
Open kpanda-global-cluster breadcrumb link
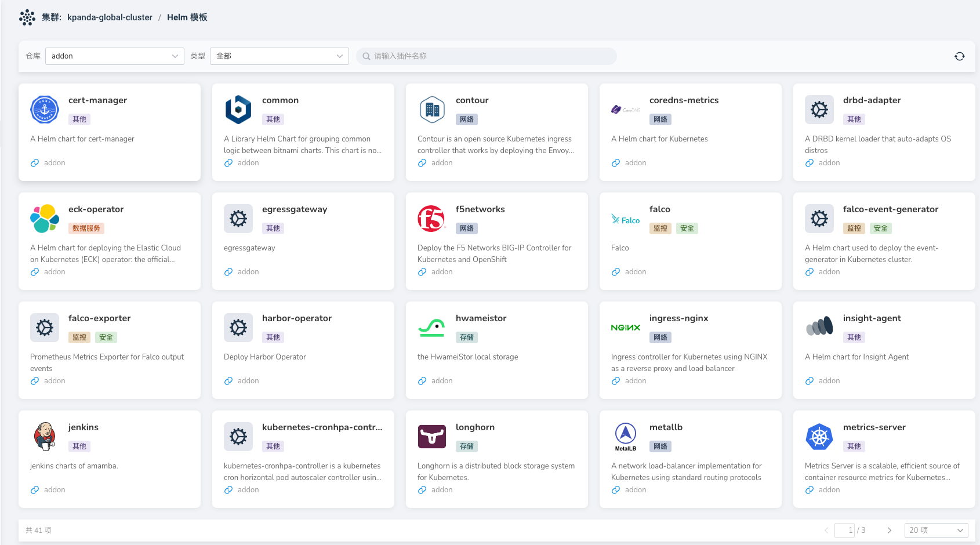click(x=110, y=17)
